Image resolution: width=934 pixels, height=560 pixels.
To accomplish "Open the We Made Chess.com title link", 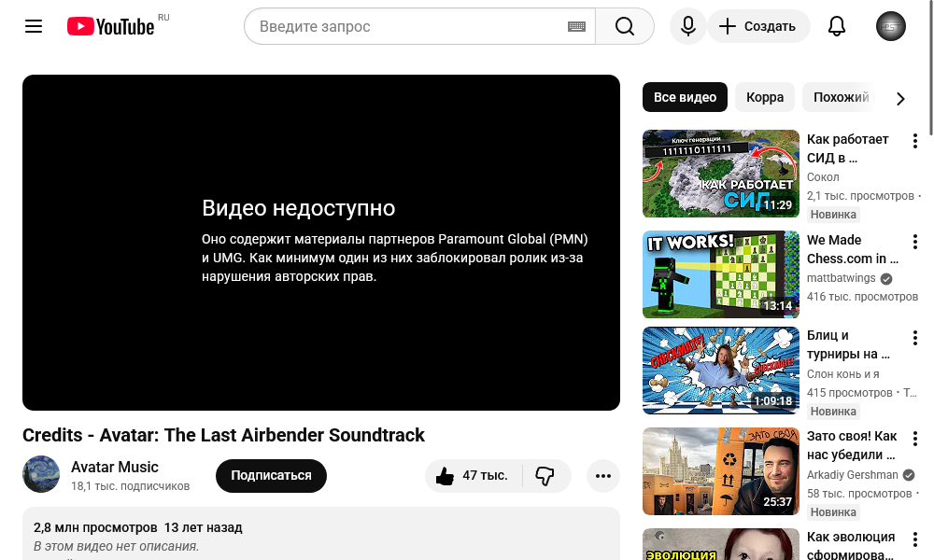I will (853, 249).
